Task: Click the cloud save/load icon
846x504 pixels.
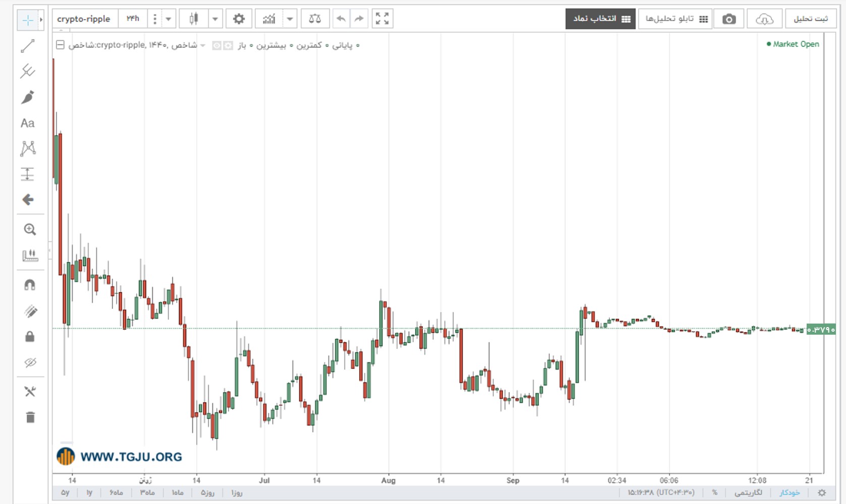Action: pos(764,19)
